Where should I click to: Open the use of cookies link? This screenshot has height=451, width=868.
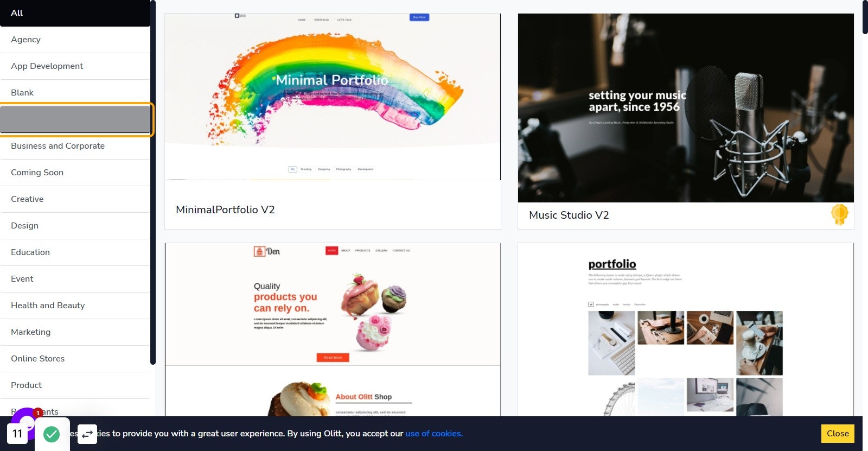[x=434, y=434]
